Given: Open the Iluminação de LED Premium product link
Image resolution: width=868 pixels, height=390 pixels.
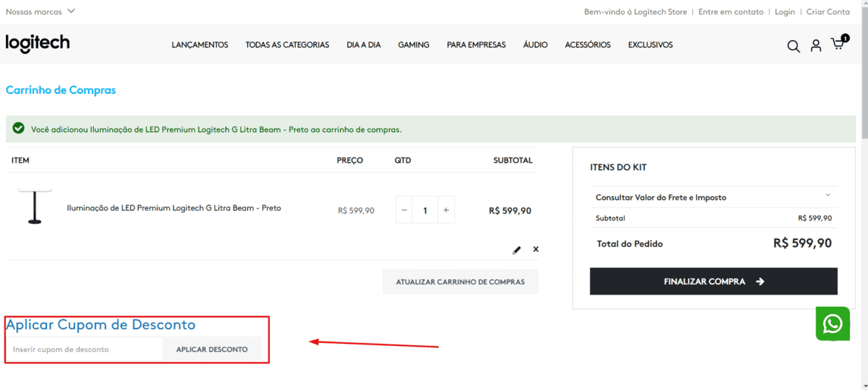Looking at the screenshot, I should tap(174, 208).
